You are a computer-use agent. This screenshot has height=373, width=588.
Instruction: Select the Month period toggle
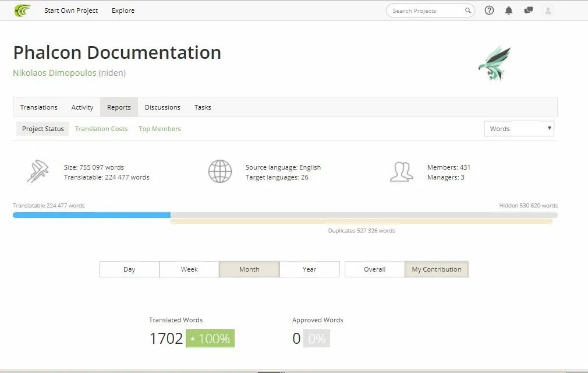(249, 269)
